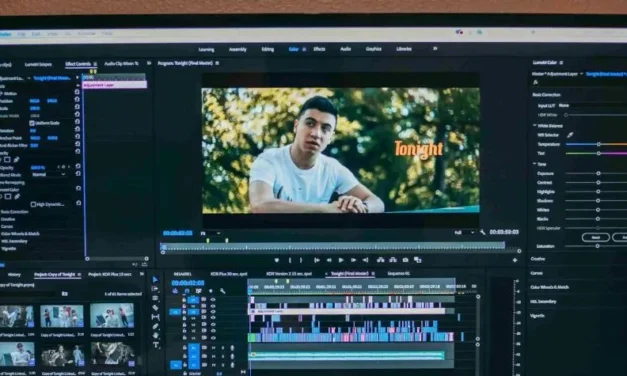Click the program monitor current timecode
The height and width of the screenshot is (376, 627).
click(x=178, y=233)
